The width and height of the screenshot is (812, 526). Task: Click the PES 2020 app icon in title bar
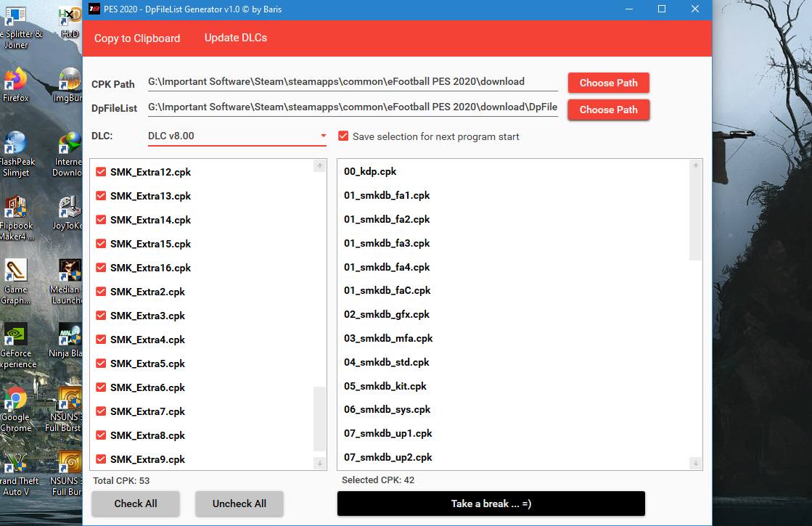click(x=94, y=9)
